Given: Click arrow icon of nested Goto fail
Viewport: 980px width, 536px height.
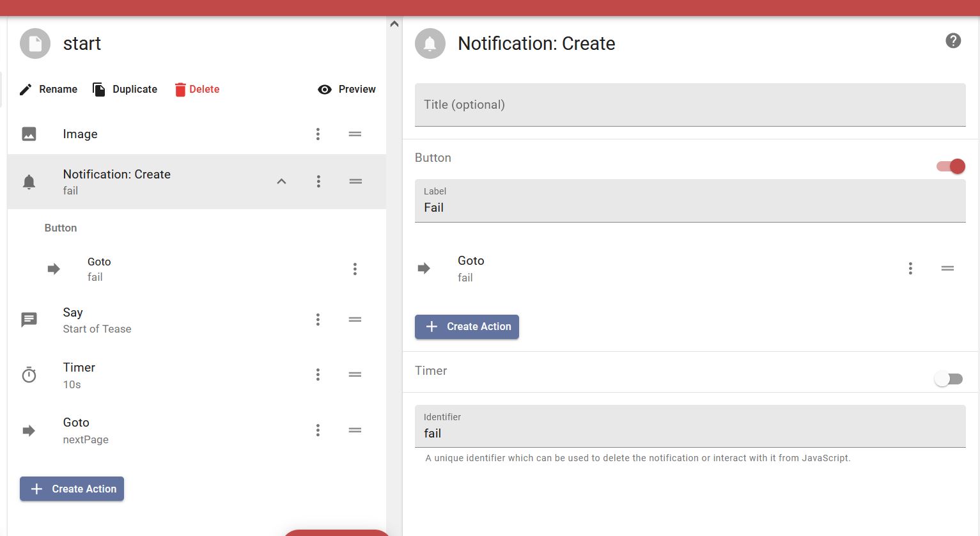Looking at the screenshot, I should [x=54, y=269].
